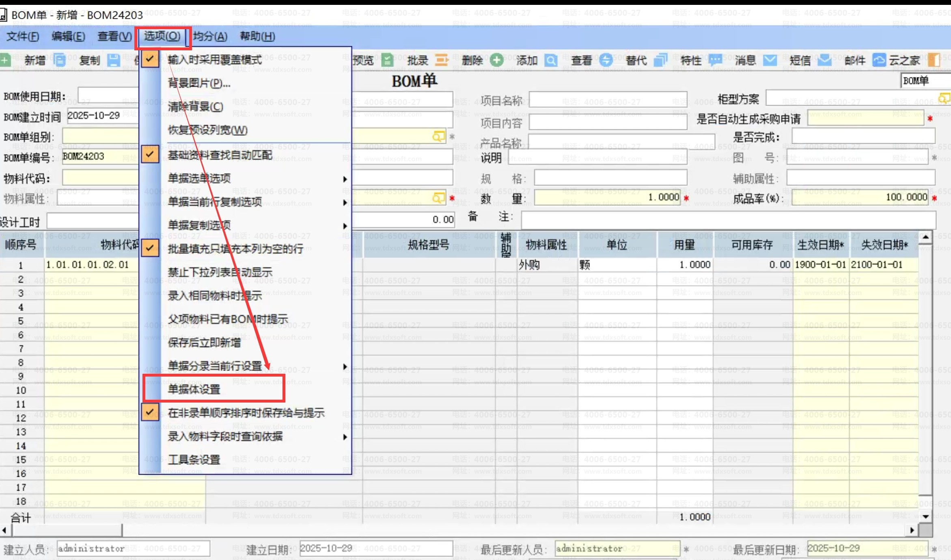Click the chat bubble icon beside 消息
Viewport: 951px width, 560px height.
coord(715,60)
